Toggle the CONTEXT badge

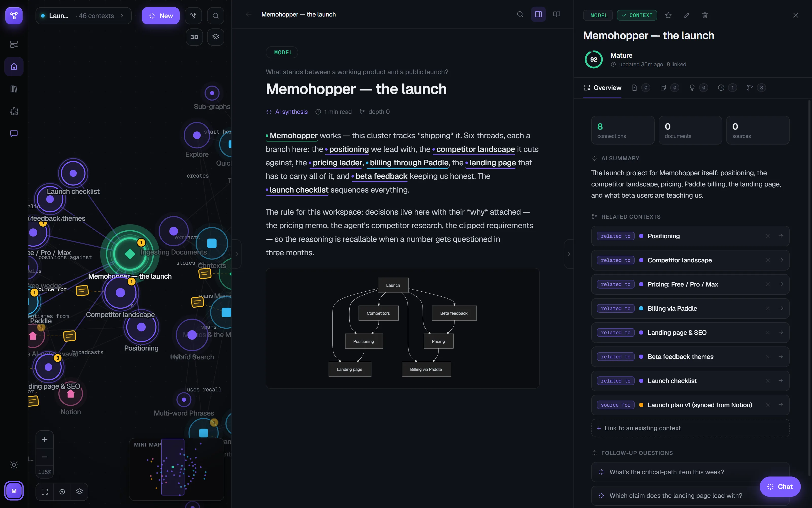coord(637,15)
